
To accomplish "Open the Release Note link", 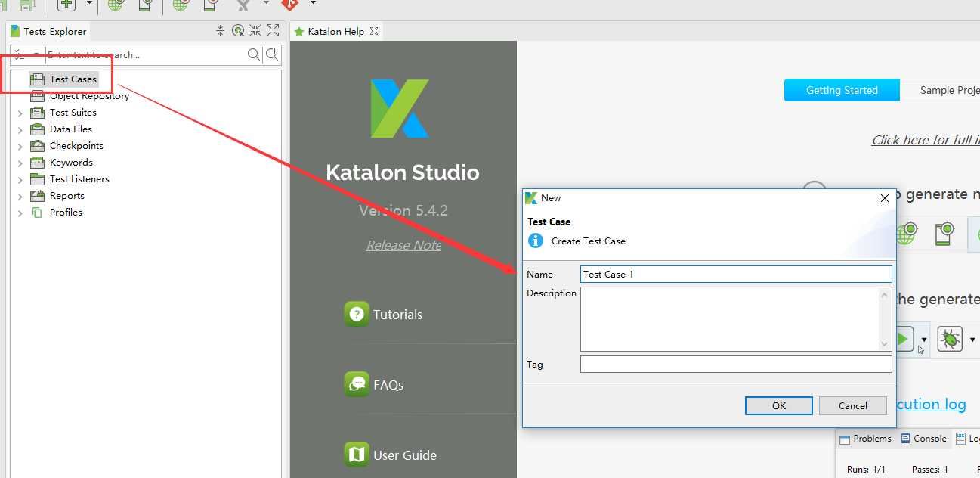I will pos(404,245).
